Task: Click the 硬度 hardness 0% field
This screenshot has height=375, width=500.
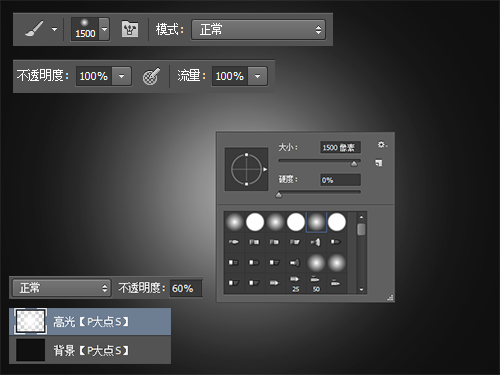Action: [340, 180]
